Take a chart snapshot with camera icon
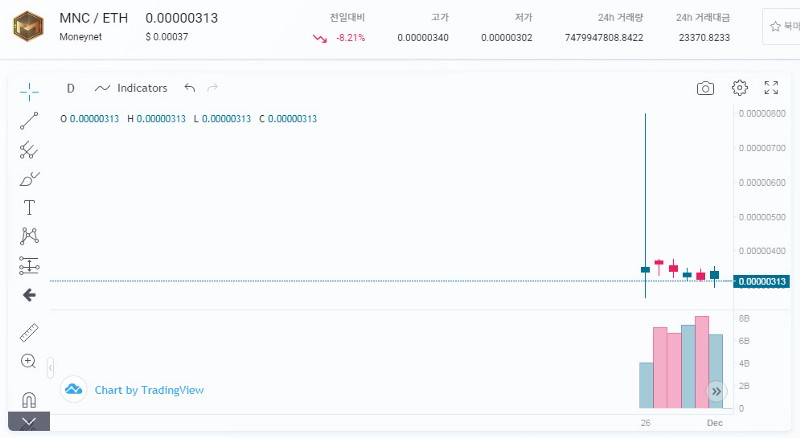The image size is (800, 438). (705, 88)
